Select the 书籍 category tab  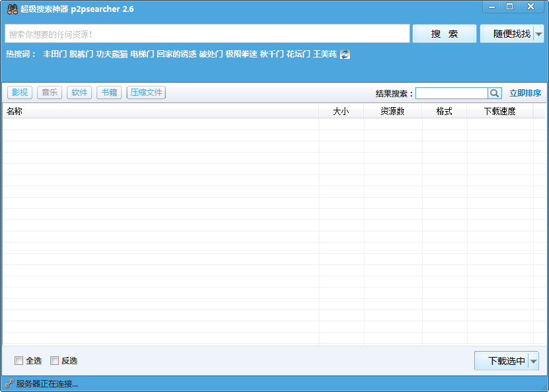click(x=108, y=93)
